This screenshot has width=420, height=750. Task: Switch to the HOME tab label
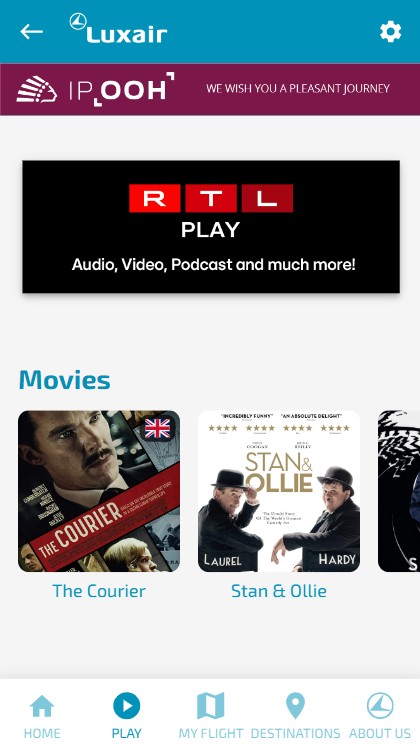(42, 733)
